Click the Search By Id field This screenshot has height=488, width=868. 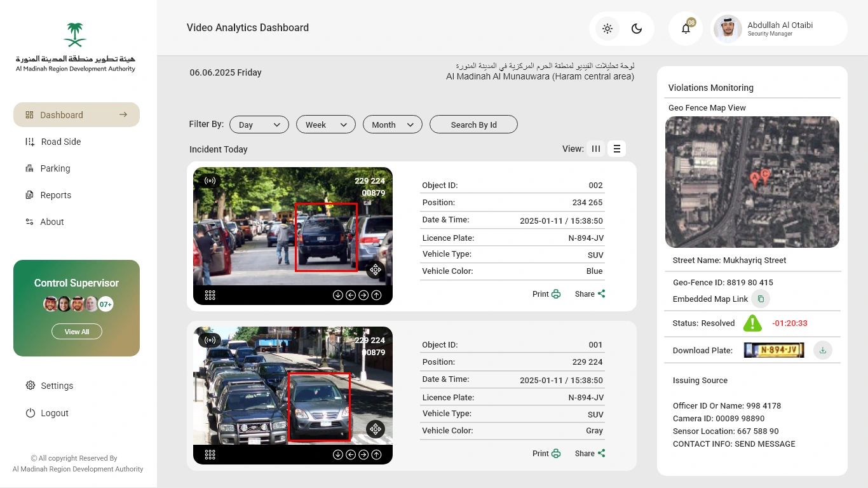pyautogui.click(x=473, y=125)
